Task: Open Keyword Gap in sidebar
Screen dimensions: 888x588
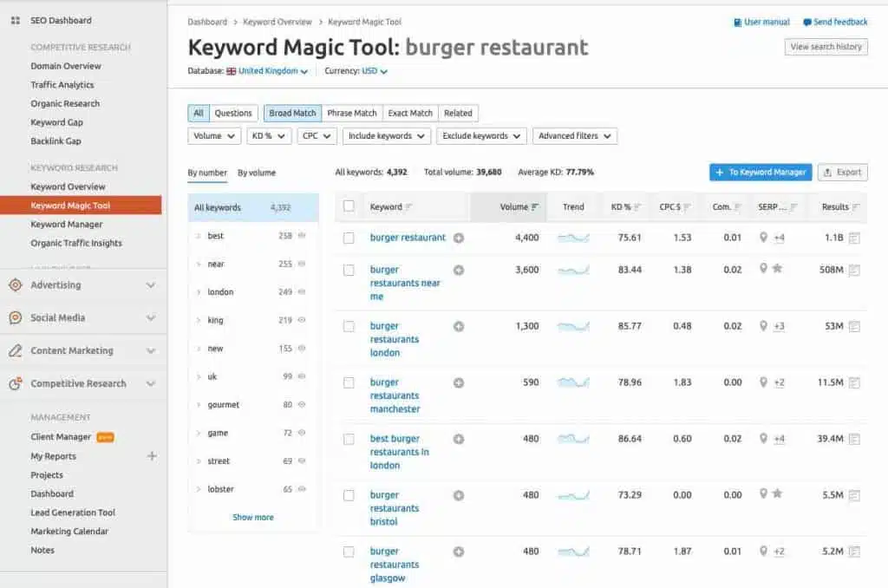Action: [56, 122]
